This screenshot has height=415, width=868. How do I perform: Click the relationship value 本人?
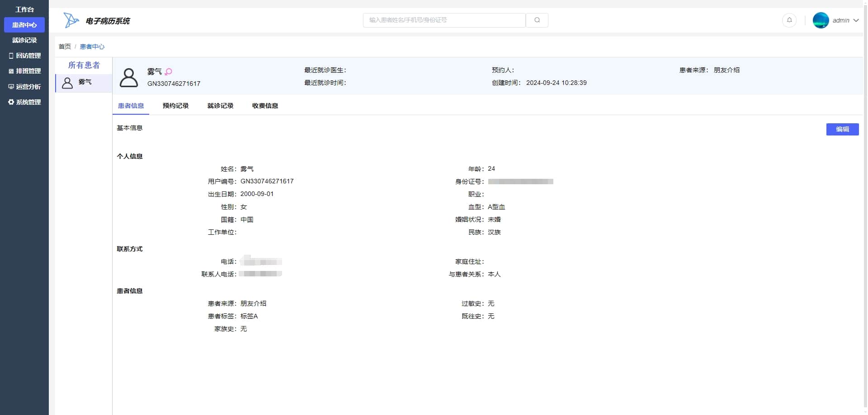click(494, 274)
